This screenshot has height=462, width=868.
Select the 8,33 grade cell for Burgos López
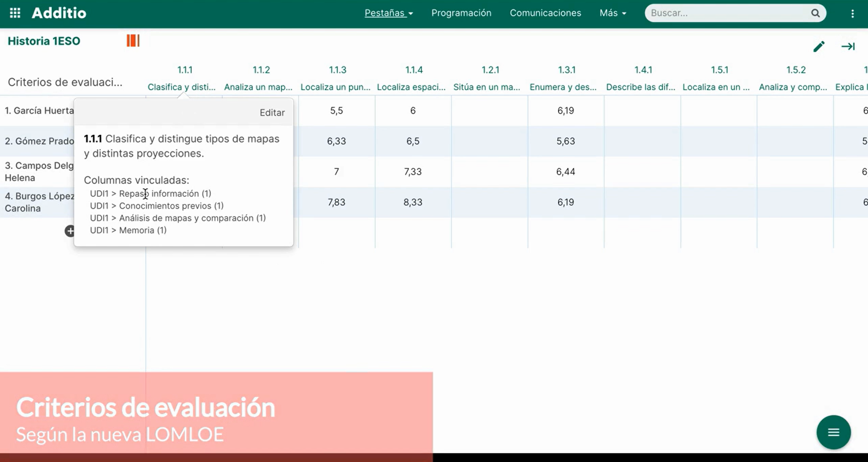412,202
